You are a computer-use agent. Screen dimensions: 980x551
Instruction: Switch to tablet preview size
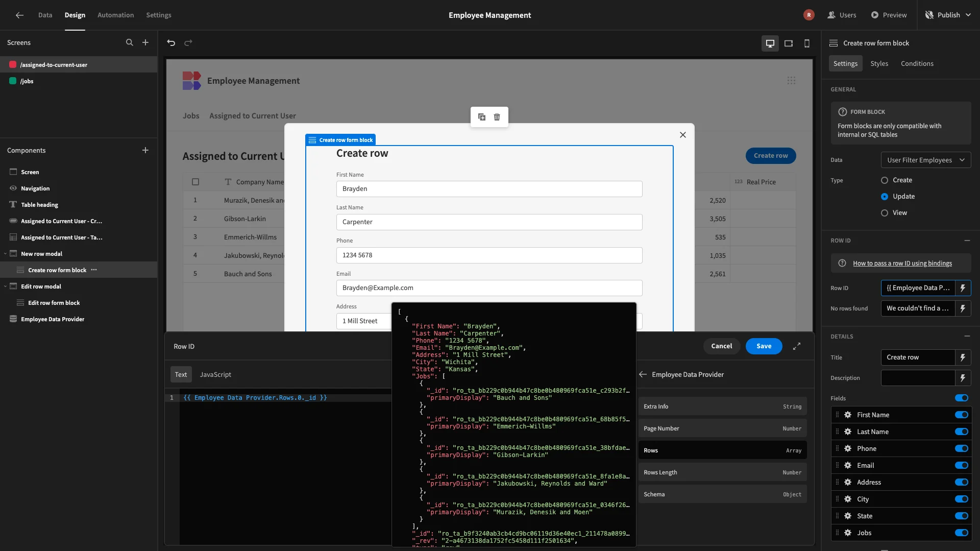pyautogui.click(x=789, y=43)
